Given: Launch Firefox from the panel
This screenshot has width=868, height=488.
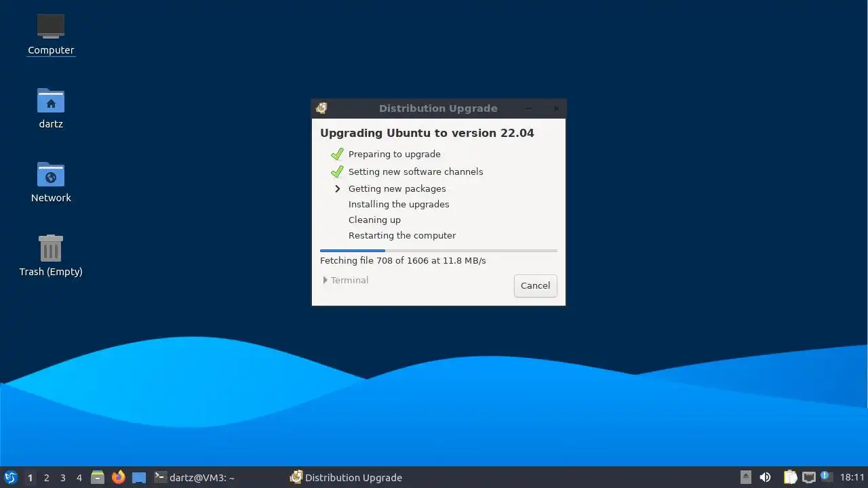Looking at the screenshot, I should (x=119, y=477).
